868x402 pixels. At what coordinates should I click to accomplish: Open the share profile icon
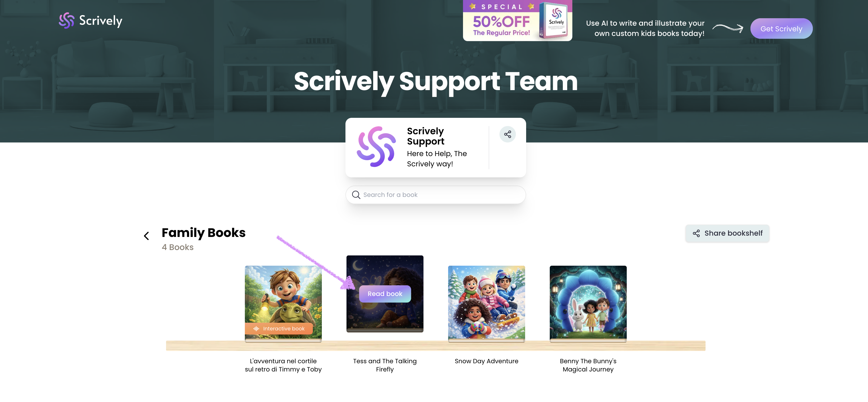(507, 135)
